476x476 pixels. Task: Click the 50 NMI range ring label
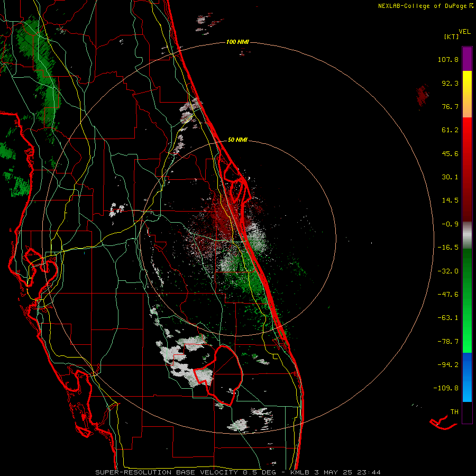(237, 140)
